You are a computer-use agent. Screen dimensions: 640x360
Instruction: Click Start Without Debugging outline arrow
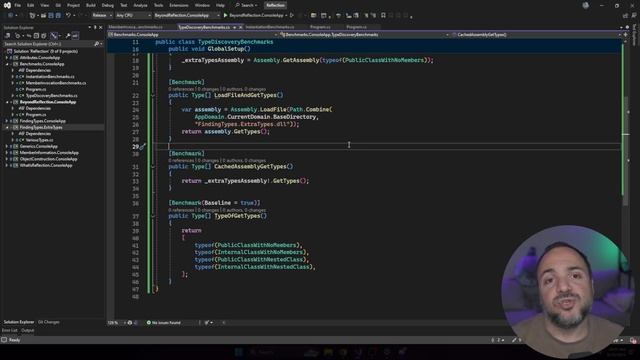291,16
